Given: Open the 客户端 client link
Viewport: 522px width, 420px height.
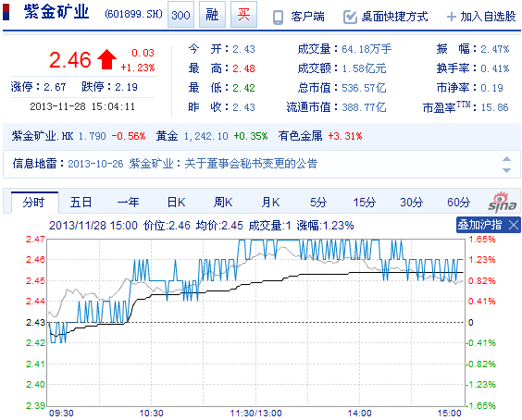Looking at the screenshot, I should pos(307,17).
